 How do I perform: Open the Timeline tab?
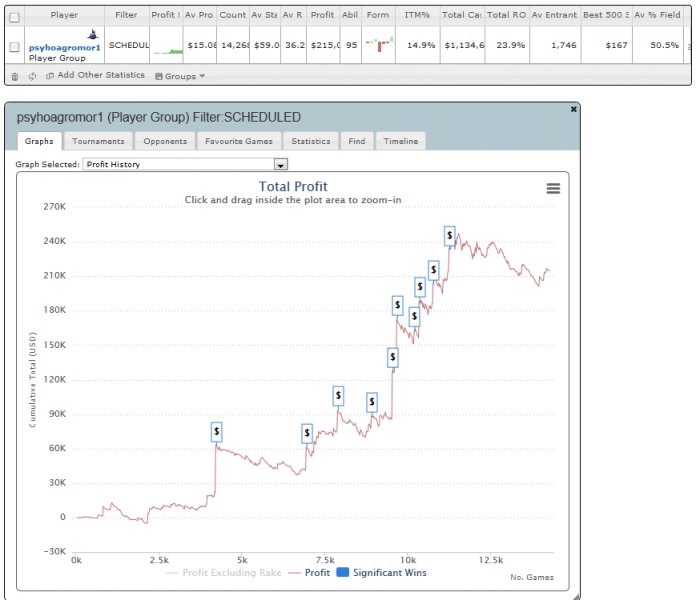click(x=401, y=141)
